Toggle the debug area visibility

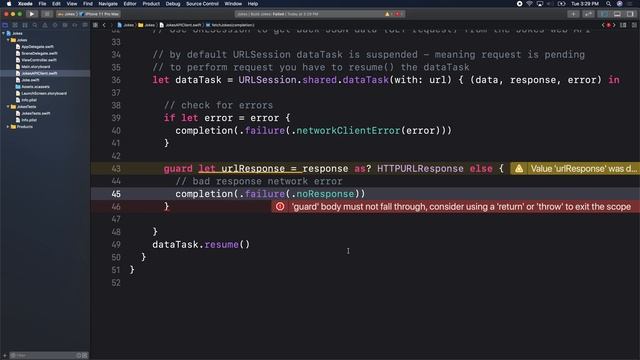click(x=618, y=14)
